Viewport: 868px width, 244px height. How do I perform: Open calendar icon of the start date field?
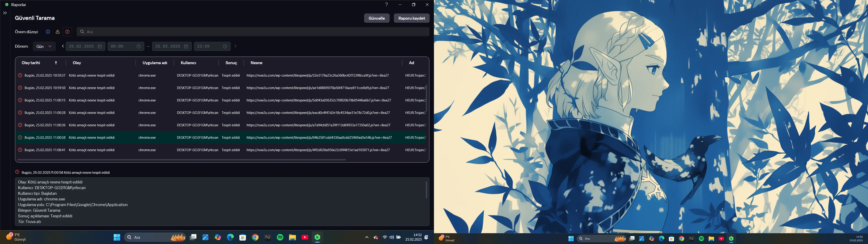[100, 46]
